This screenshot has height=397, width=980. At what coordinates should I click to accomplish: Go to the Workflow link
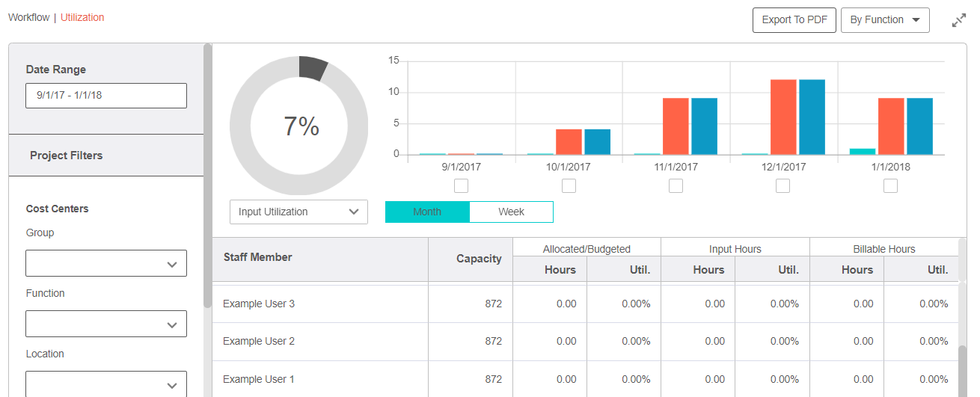pos(28,17)
